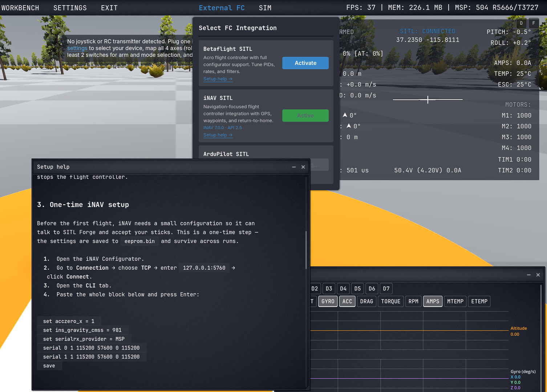Viewport: 547px width, 392px height.
Task: Click the 'serial 1 1 115200' code line
Action: [92, 357]
